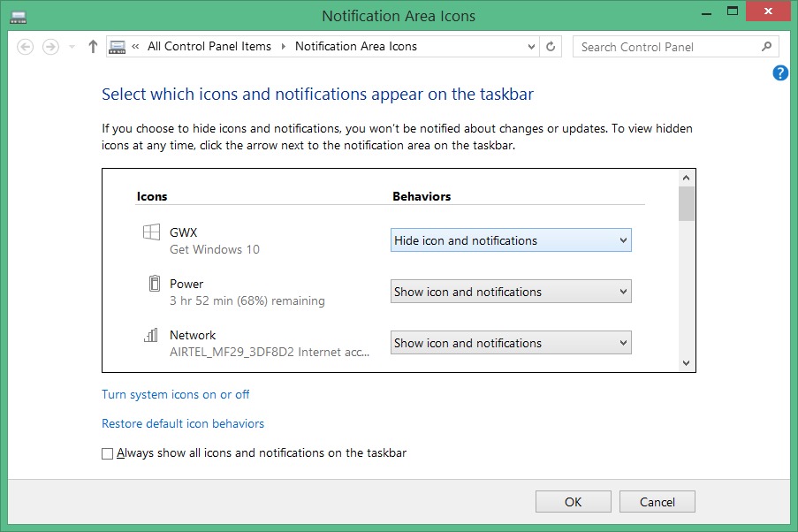Screen dimensions: 798x532
Task: Click the icon list scroll down arrow
Action: tap(687, 363)
